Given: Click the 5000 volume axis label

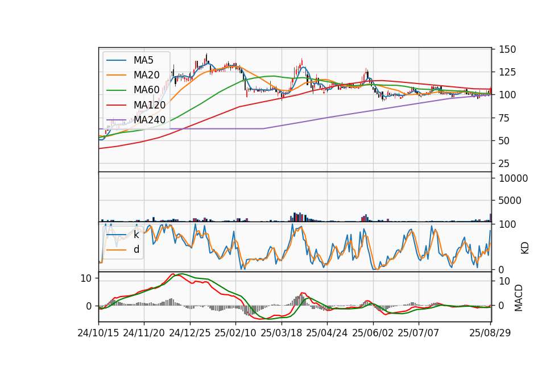Looking at the screenshot, I should pyautogui.click(x=510, y=201).
